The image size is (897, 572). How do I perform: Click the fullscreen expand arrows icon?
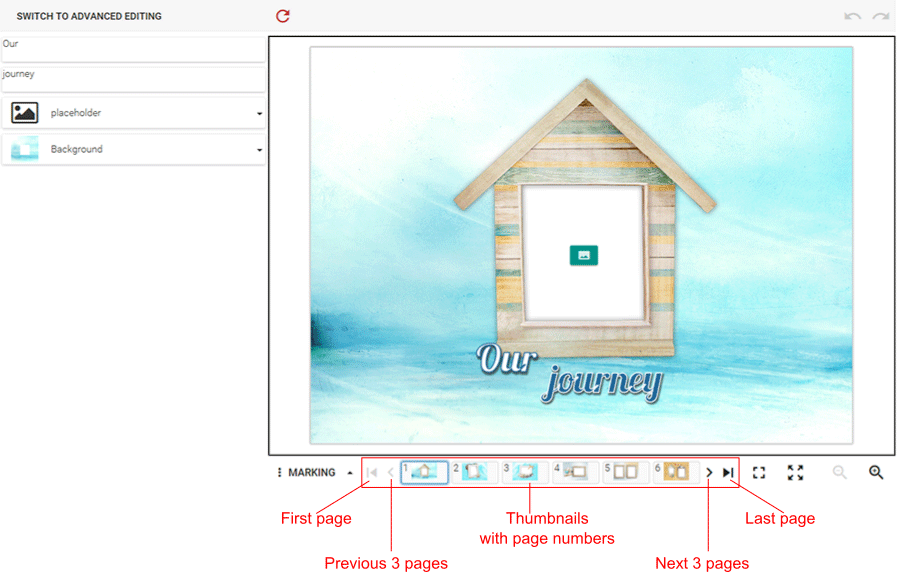click(x=795, y=472)
